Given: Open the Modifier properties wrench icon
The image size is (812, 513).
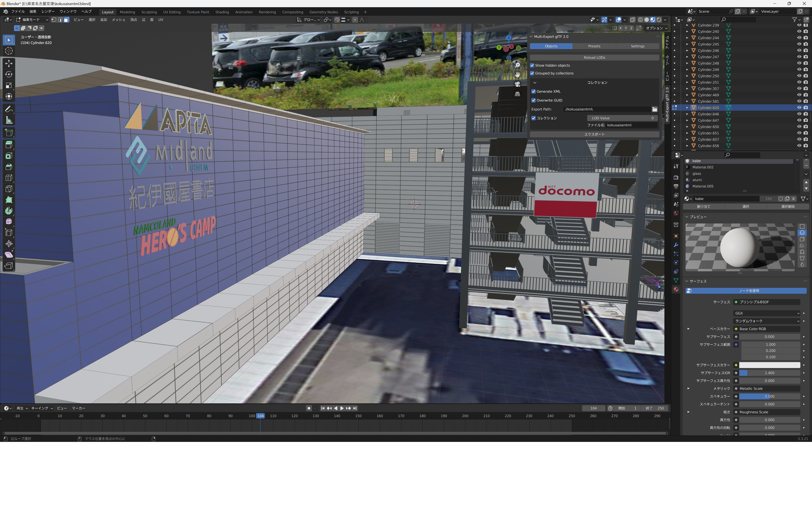Looking at the screenshot, I should (x=676, y=245).
